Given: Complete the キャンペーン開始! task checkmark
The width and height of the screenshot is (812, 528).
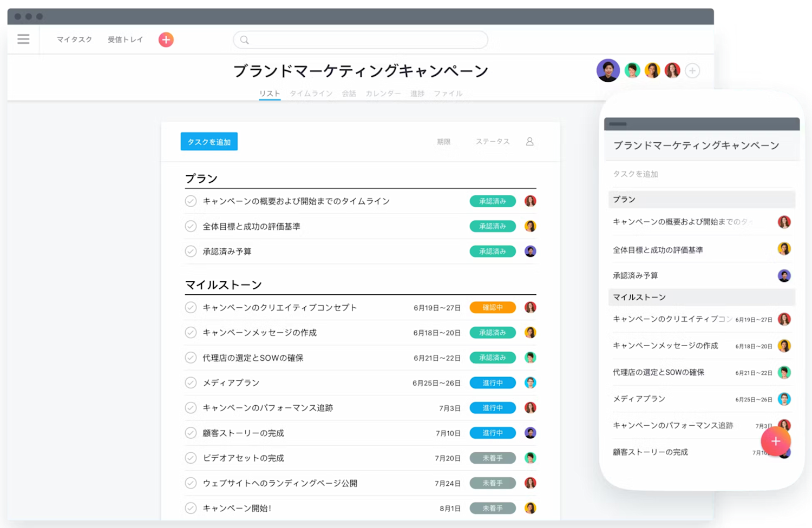Looking at the screenshot, I should click(x=191, y=508).
